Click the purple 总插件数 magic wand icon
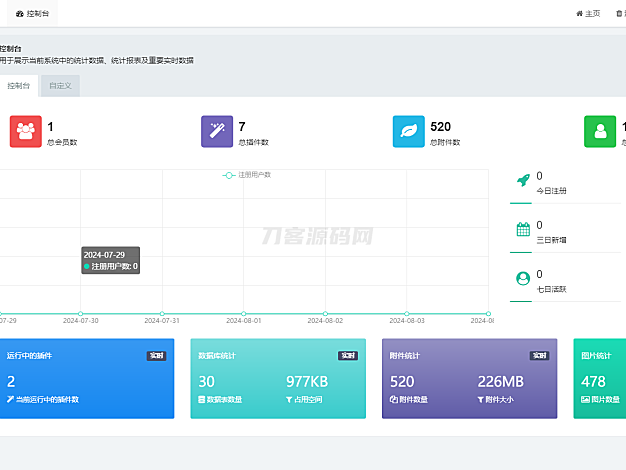Image resolution: width=626 pixels, height=470 pixels. tap(217, 131)
